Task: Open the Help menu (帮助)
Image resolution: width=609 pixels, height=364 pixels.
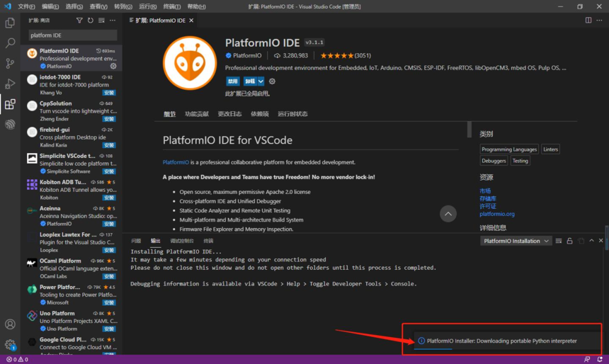Action: coord(197,6)
